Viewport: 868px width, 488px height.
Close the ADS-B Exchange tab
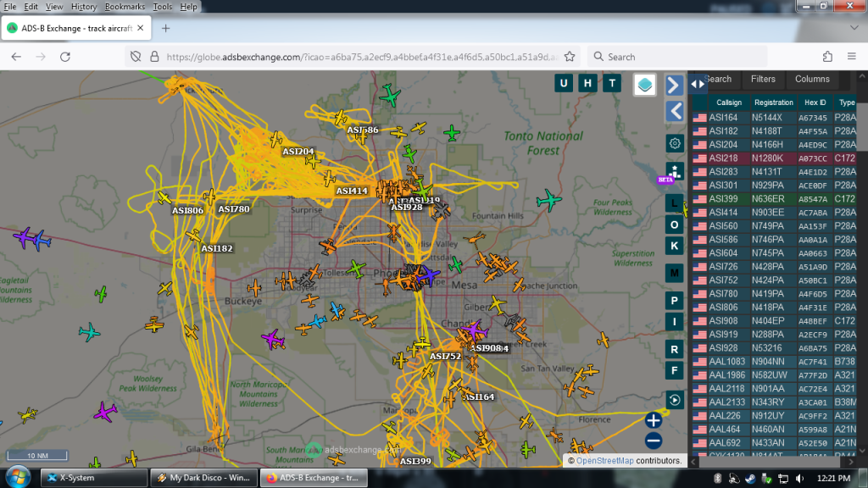(x=140, y=28)
